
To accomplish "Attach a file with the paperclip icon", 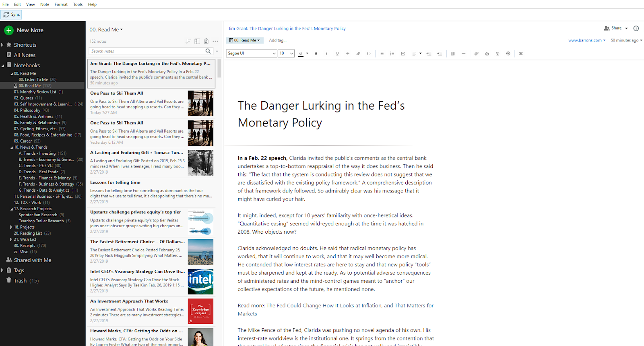I will click(x=476, y=54).
